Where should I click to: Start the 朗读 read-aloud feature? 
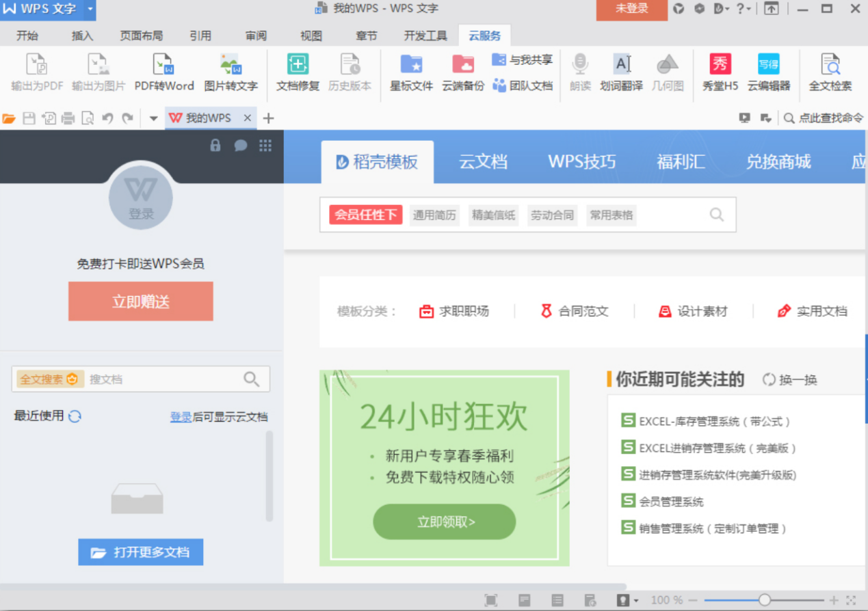tap(579, 73)
